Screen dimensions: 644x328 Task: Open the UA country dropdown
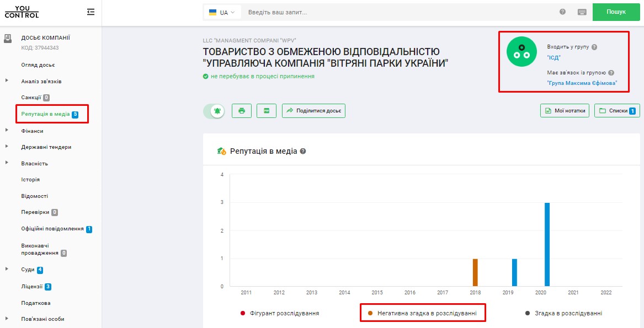tap(222, 12)
